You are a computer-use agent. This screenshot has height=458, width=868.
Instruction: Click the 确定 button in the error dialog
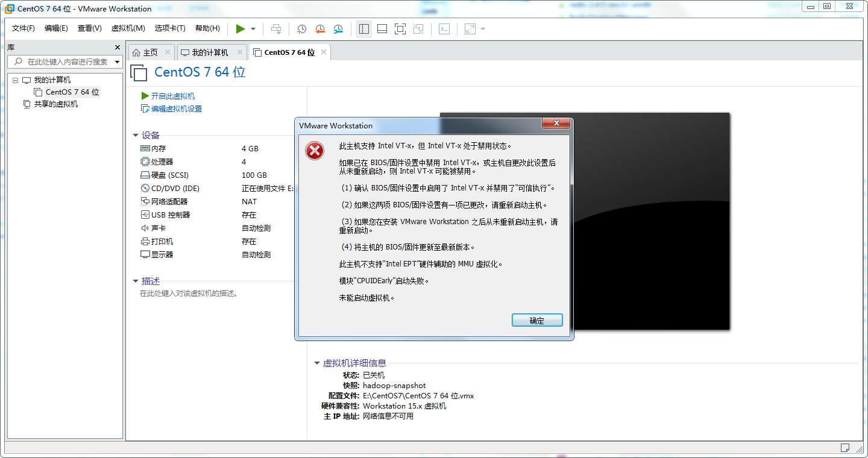[x=536, y=320]
